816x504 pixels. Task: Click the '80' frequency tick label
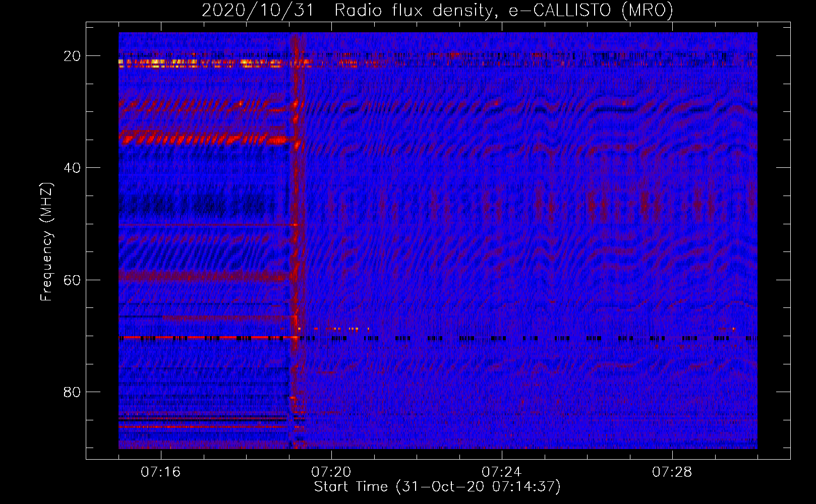click(72, 392)
